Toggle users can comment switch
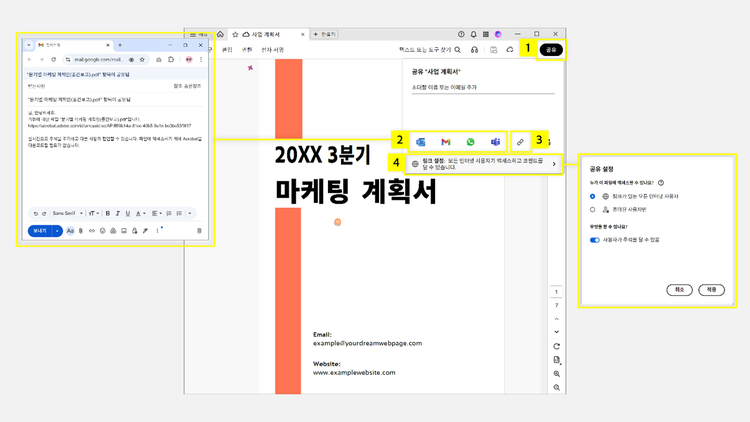Image resolution: width=750 pixels, height=422 pixels. 595,240
